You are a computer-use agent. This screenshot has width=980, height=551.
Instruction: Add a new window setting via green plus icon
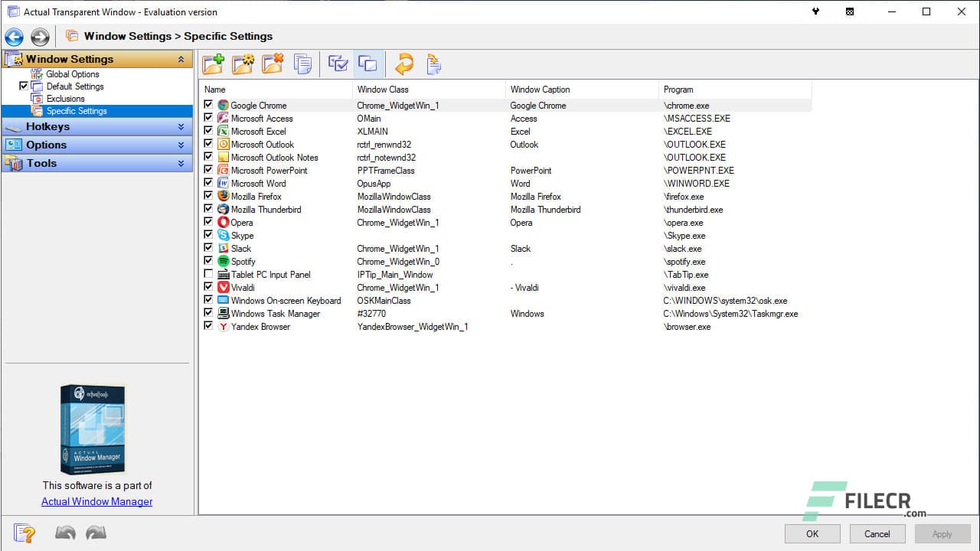tap(214, 64)
